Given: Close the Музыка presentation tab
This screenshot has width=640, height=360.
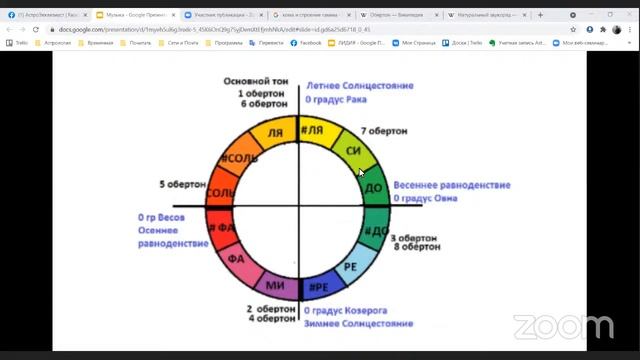Looking at the screenshot, I should [173, 15].
